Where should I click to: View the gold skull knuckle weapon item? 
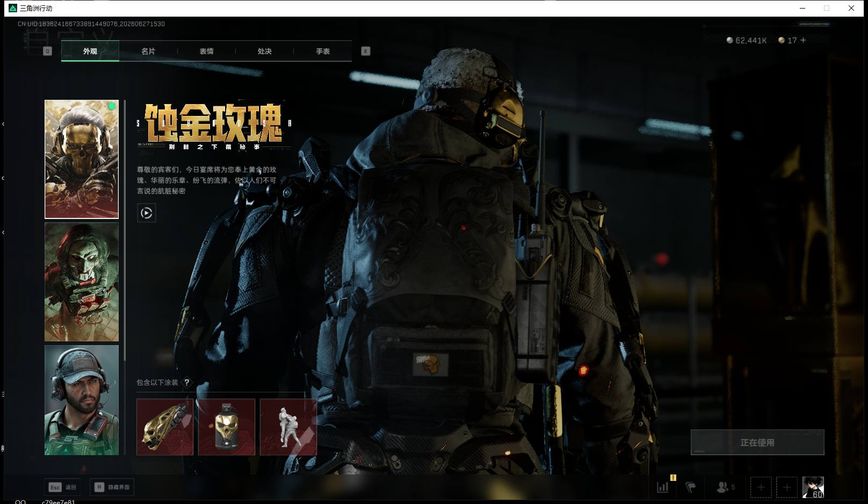pos(165,427)
